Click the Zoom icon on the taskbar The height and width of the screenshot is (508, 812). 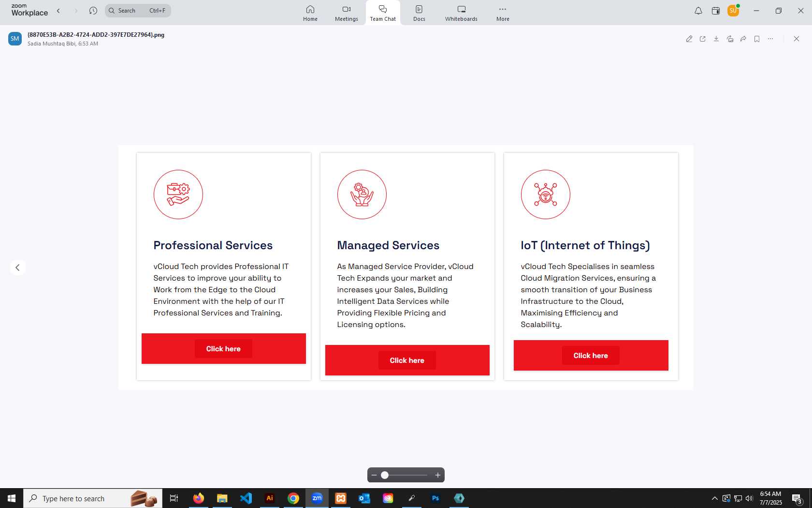(317, 498)
